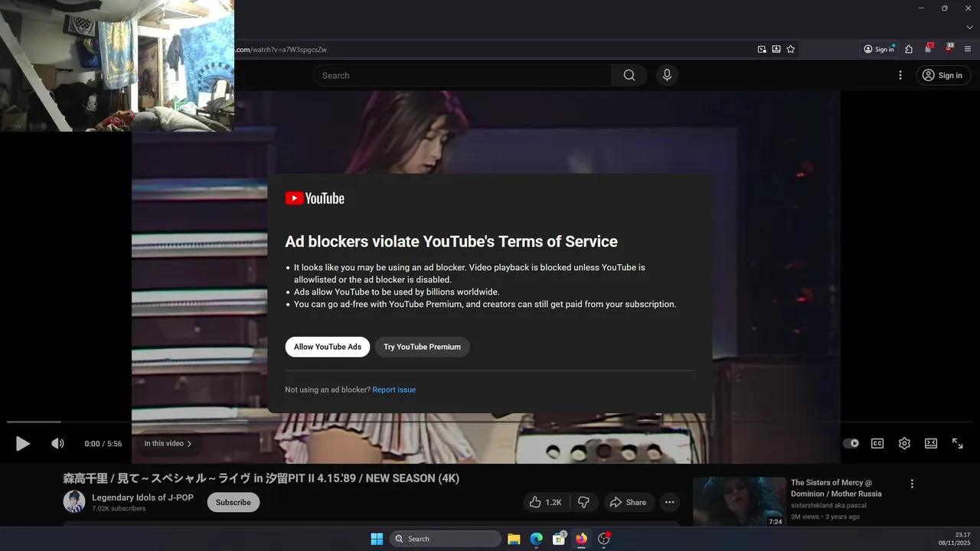Expand the 'In this video' chapters chip

[168, 443]
